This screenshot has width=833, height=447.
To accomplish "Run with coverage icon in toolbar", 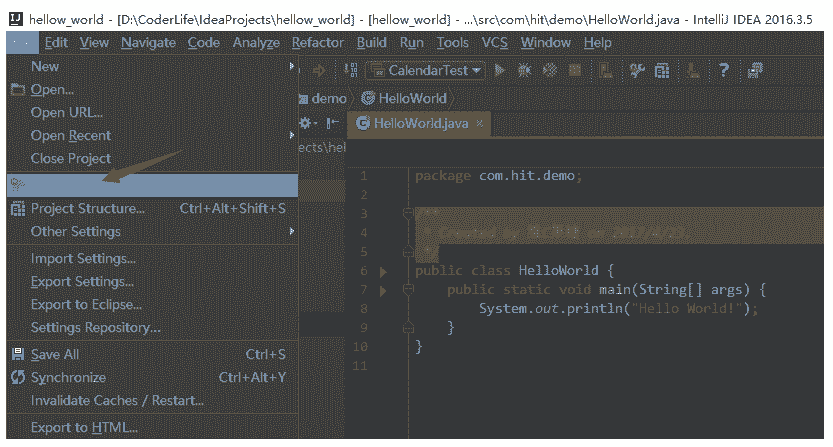I will coord(550,70).
